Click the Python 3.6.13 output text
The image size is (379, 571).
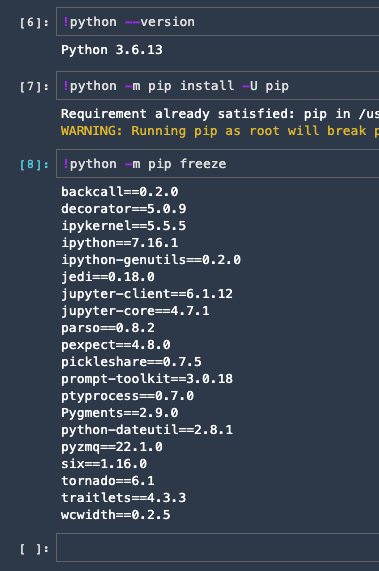pyautogui.click(x=112, y=50)
